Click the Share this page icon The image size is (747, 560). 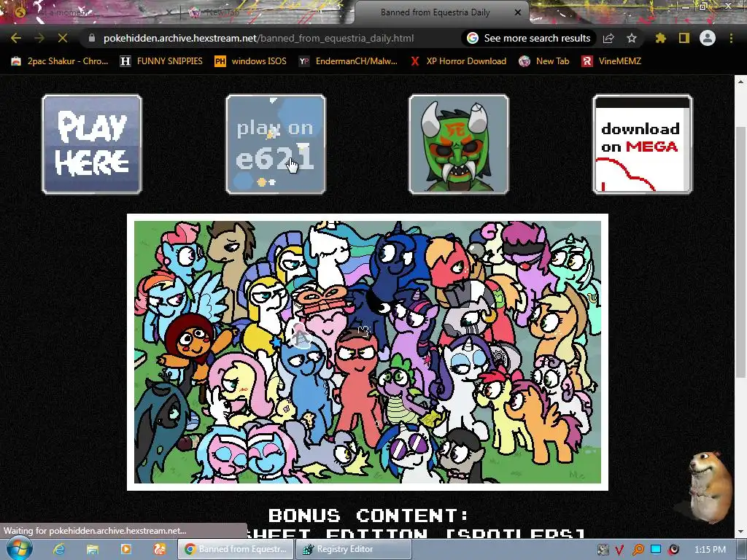click(608, 38)
